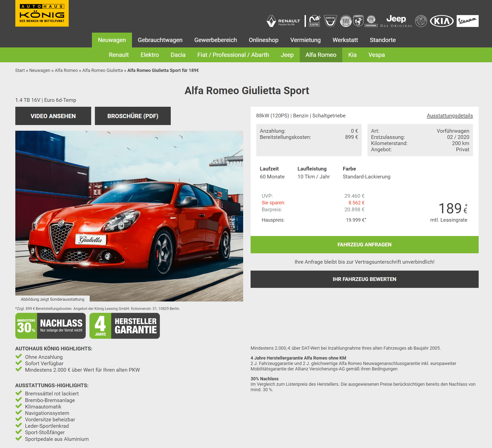Click the Vorführwagen type value
Screen dimensions: 492x448
[453, 131]
